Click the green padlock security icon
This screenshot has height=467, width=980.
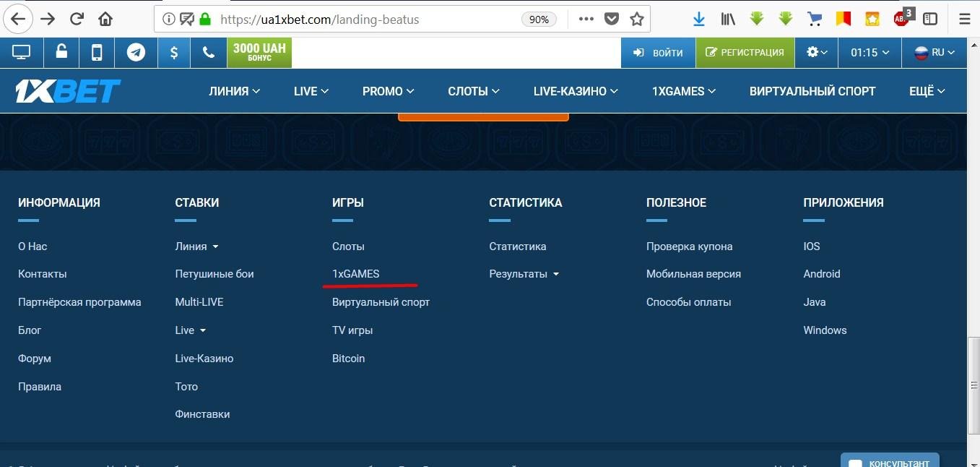coord(206,20)
